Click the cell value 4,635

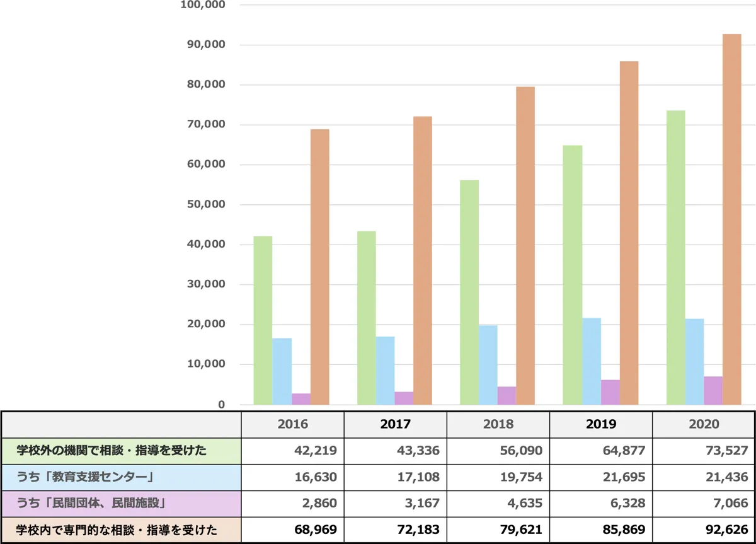pyautogui.click(x=525, y=504)
